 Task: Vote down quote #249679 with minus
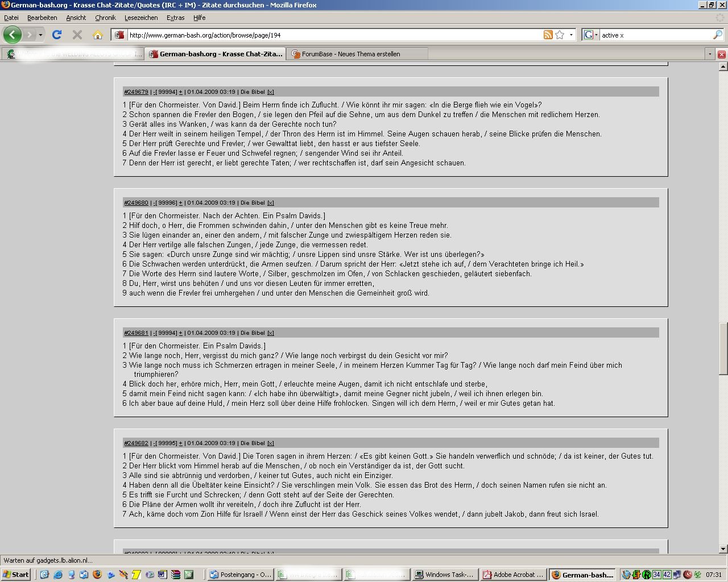point(155,92)
